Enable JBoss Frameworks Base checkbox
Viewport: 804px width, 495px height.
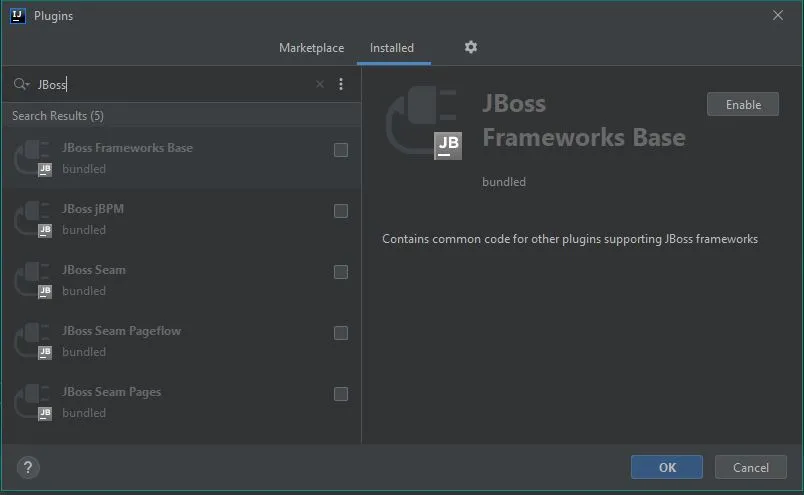click(341, 150)
